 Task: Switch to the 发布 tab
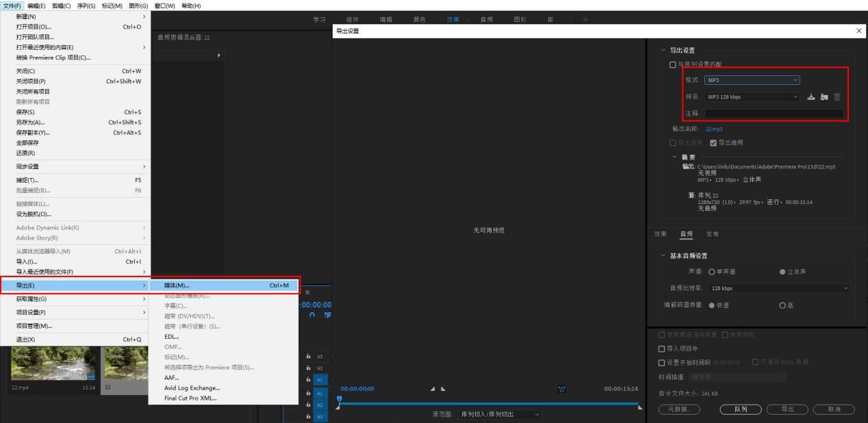coord(713,234)
